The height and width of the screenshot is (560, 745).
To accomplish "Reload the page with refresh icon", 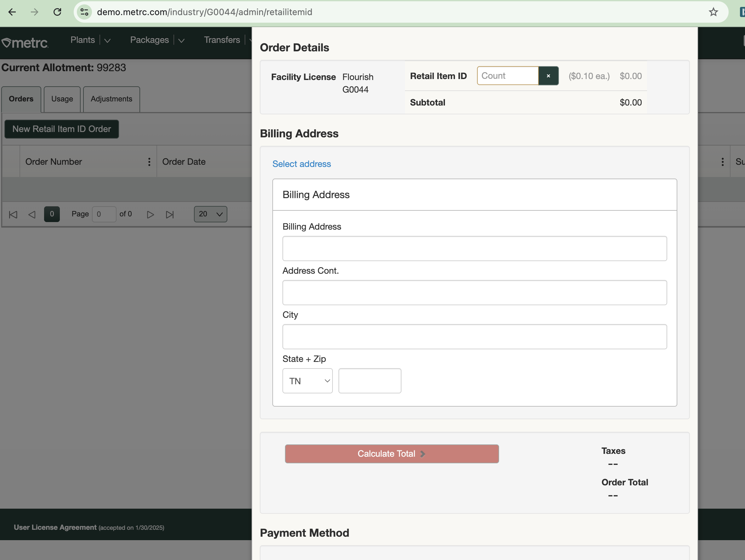I will click(57, 12).
